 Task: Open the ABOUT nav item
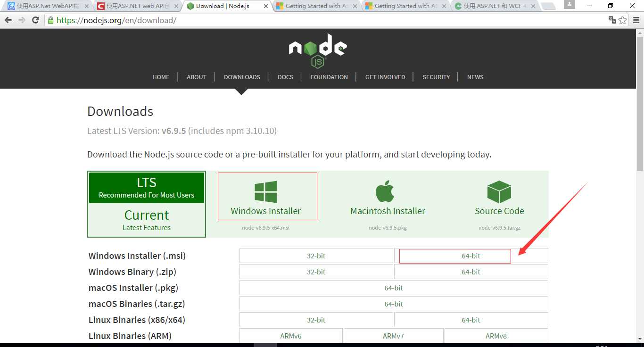click(197, 77)
